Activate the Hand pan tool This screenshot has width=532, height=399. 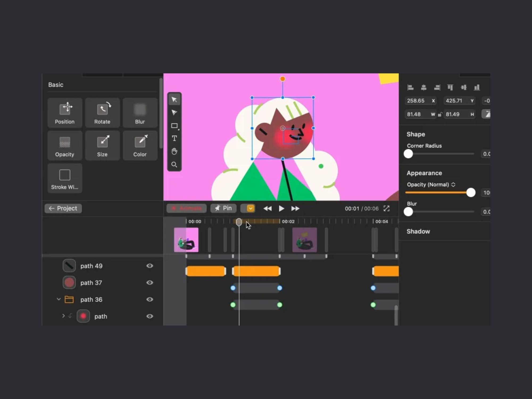pyautogui.click(x=174, y=151)
